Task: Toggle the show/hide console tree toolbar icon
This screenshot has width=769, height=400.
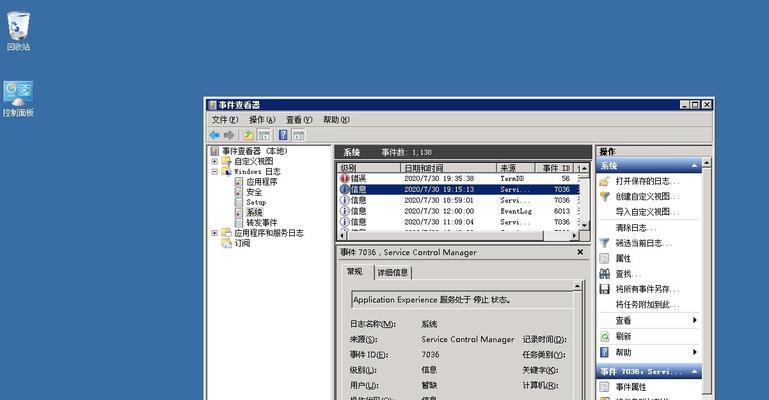Action: pos(264,135)
